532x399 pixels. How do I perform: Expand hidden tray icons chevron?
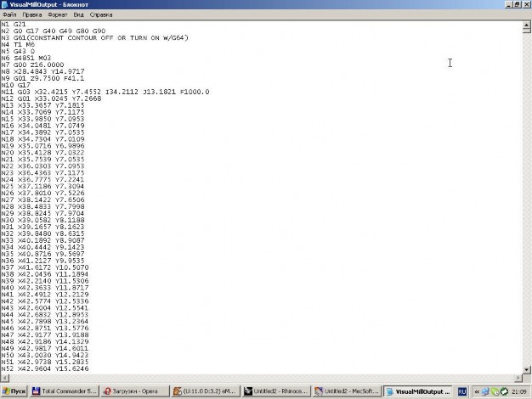click(477, 391)
